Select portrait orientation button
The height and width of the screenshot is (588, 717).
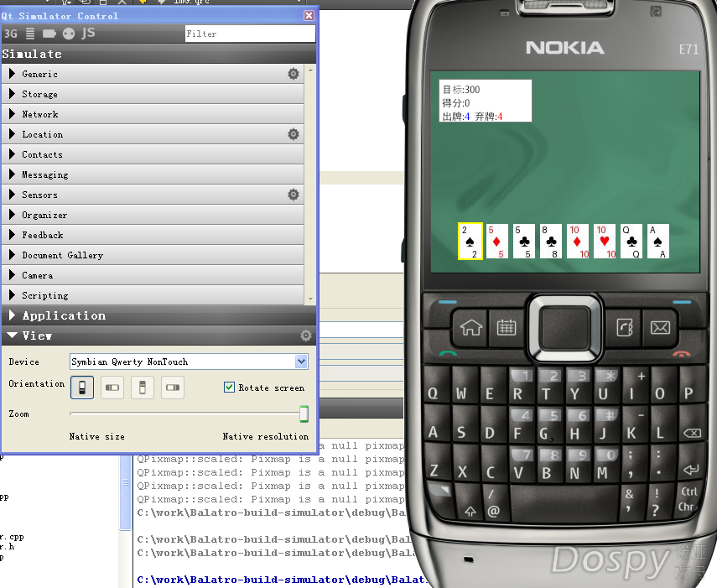(82, 388)
